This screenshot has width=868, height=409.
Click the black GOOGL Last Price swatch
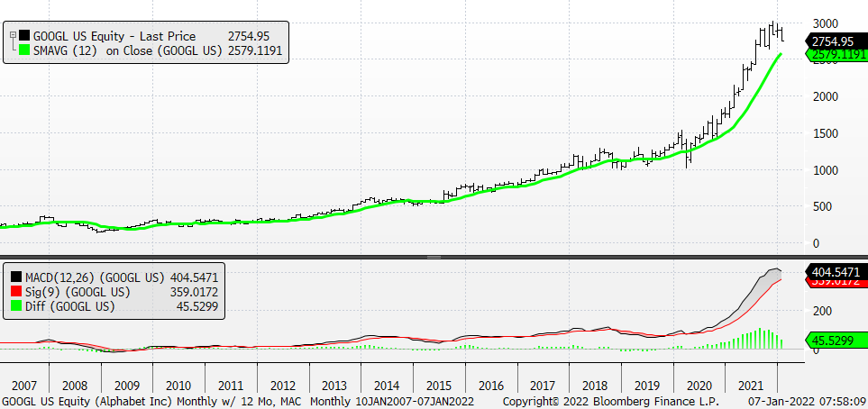tap(24, 36)
